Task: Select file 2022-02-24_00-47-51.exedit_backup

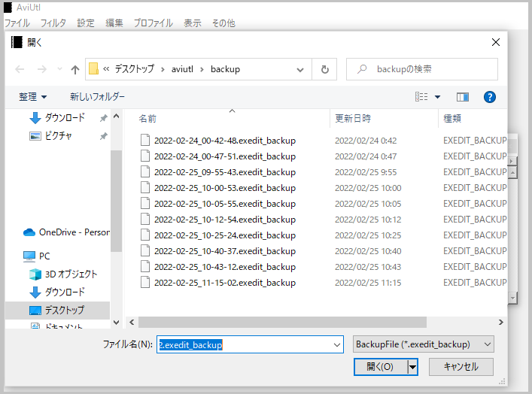Action: tap(225, 156)
